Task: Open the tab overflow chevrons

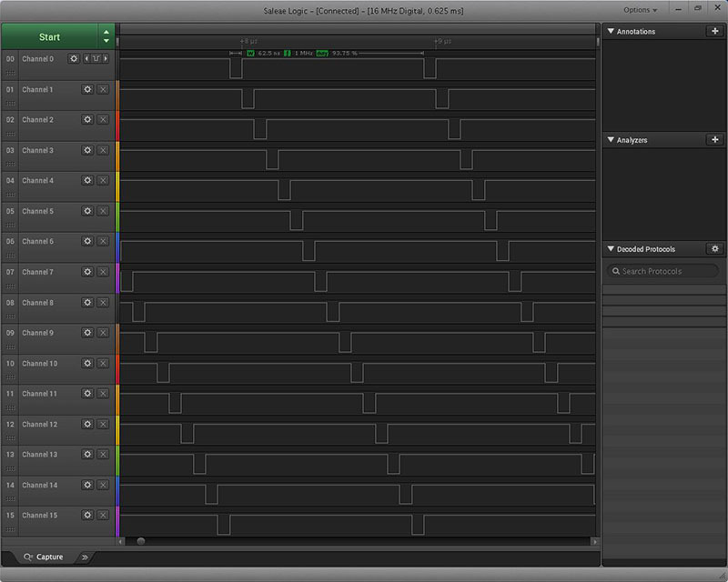Action: (x=85, y=557)
